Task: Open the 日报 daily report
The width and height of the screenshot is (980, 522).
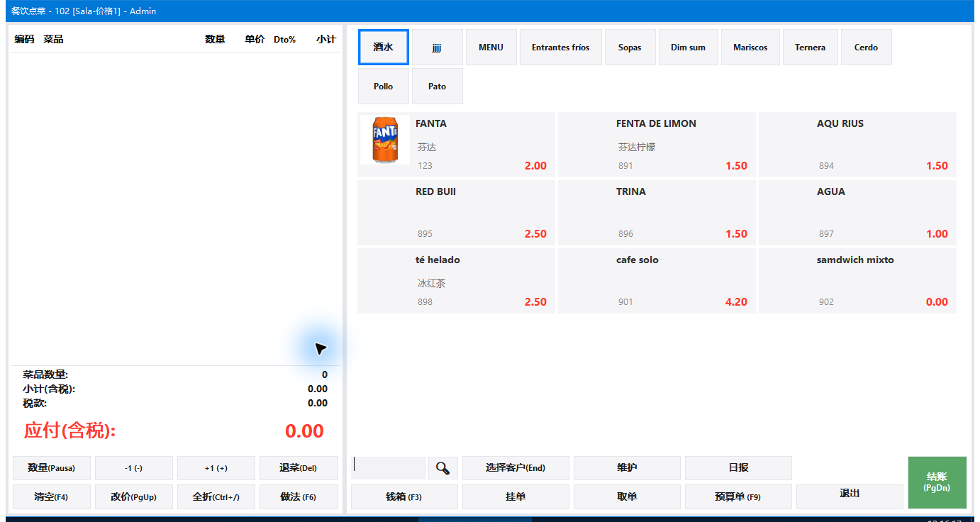Action: [x=738, y=468]
